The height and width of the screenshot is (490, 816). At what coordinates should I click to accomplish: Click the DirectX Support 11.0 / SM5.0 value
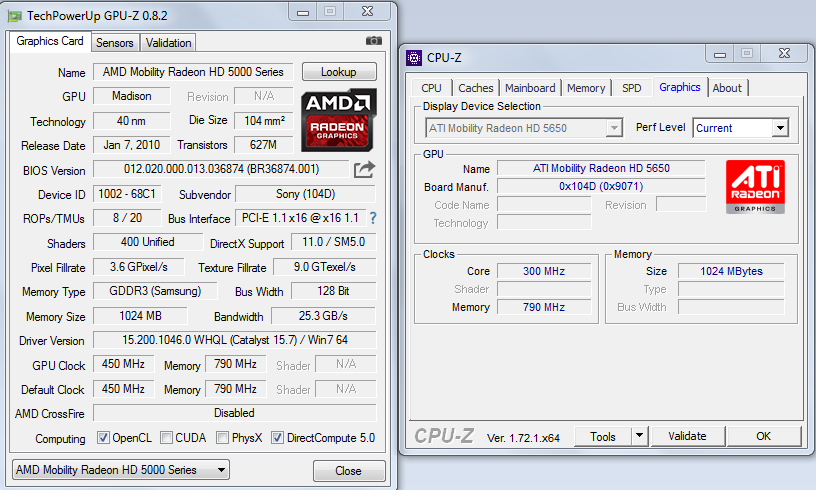(x=333, y=242)
